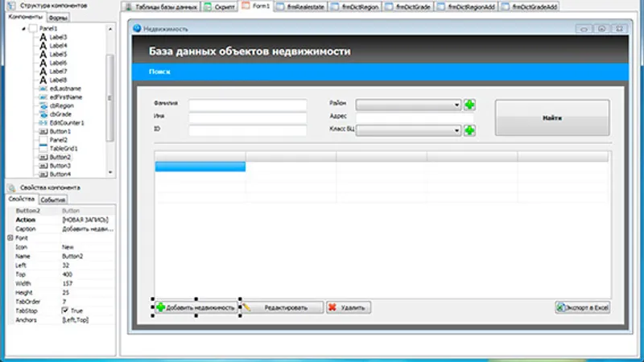Open the frmDictRegion tab
The width and height of the screenshot is (644, 362).
(x=355, y=6)
